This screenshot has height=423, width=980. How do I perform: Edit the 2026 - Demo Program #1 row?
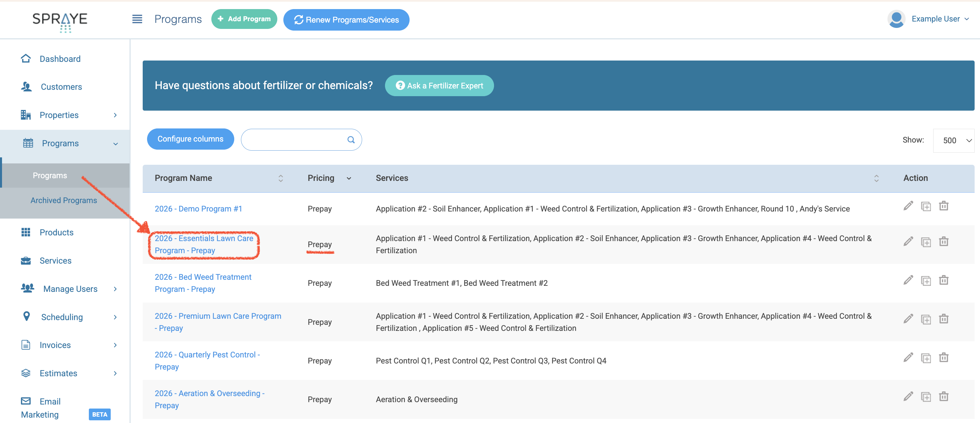click(x=908, y=206)
